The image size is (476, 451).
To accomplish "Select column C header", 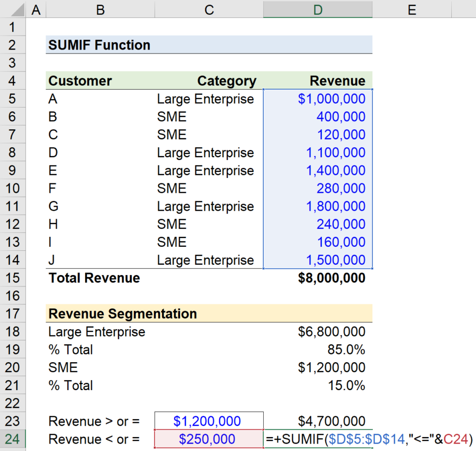I will [209, 9].
